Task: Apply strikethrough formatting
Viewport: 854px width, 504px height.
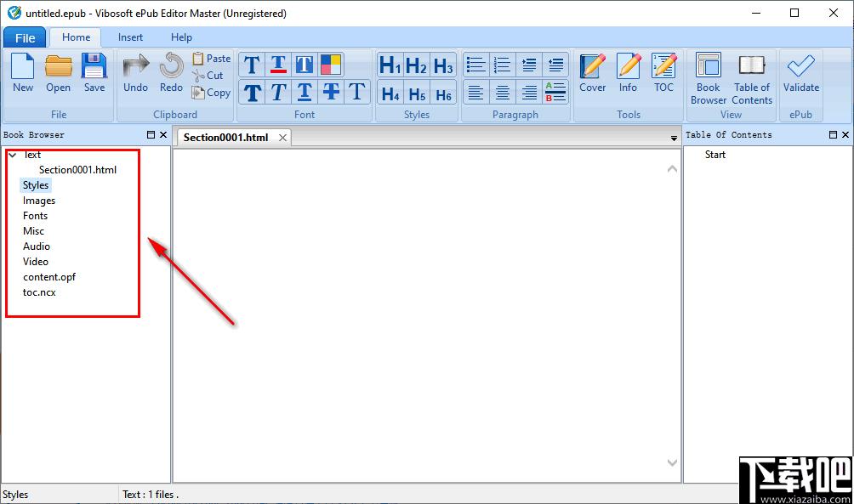Action: coord(331,92)
